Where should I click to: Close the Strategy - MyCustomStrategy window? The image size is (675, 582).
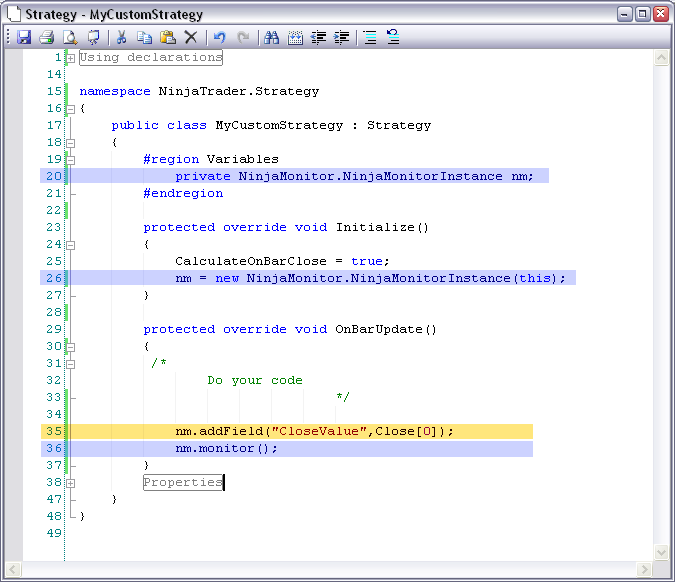(661, 14)
